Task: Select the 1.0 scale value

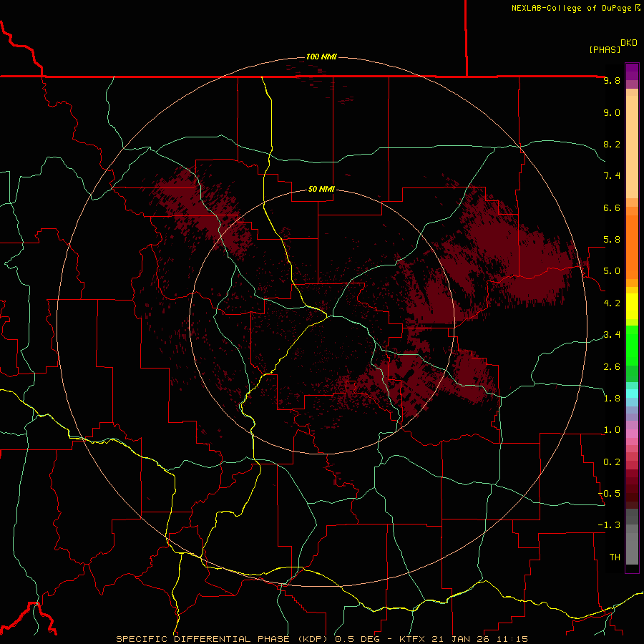Action: click(x=612, y=430)
